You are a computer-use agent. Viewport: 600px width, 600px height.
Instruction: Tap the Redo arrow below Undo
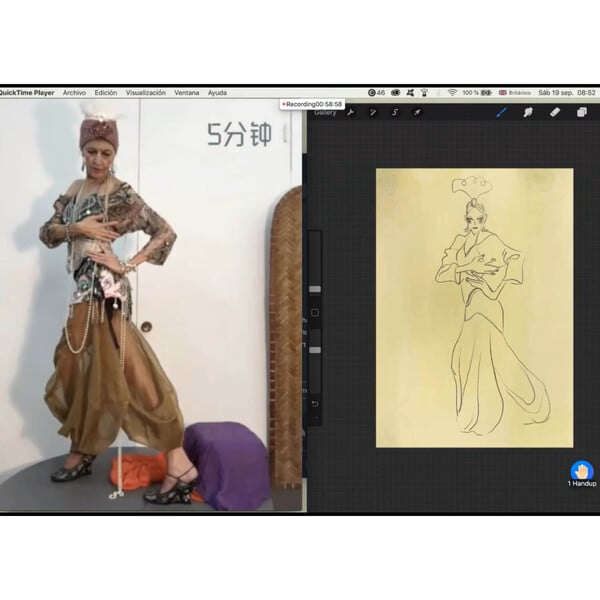point(315,418)
